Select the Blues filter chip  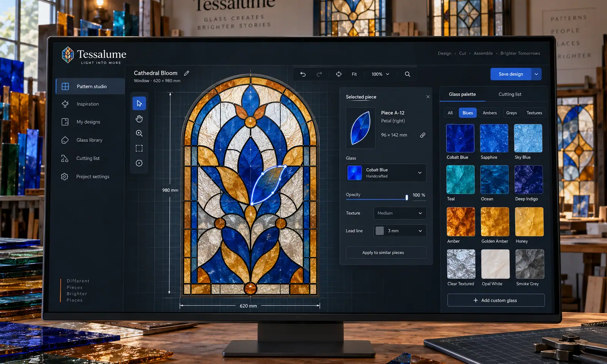468,113
